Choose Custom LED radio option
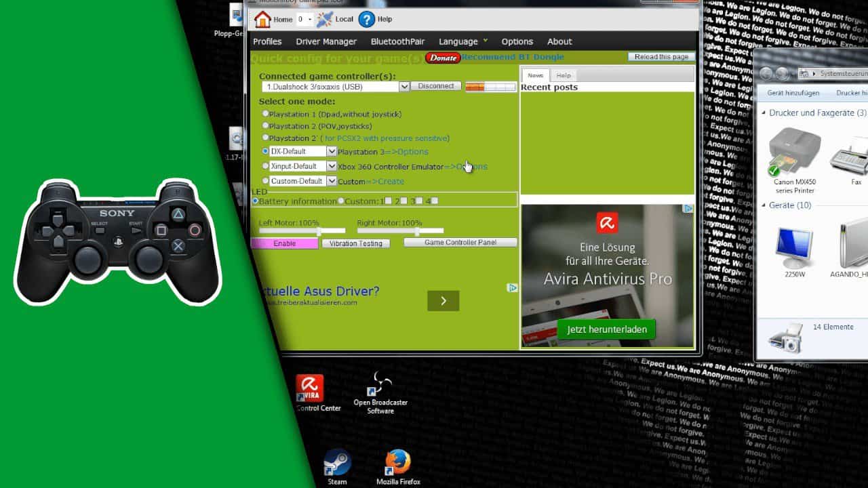The height and width of the screenshot is (488, 868). pos(341,201)
